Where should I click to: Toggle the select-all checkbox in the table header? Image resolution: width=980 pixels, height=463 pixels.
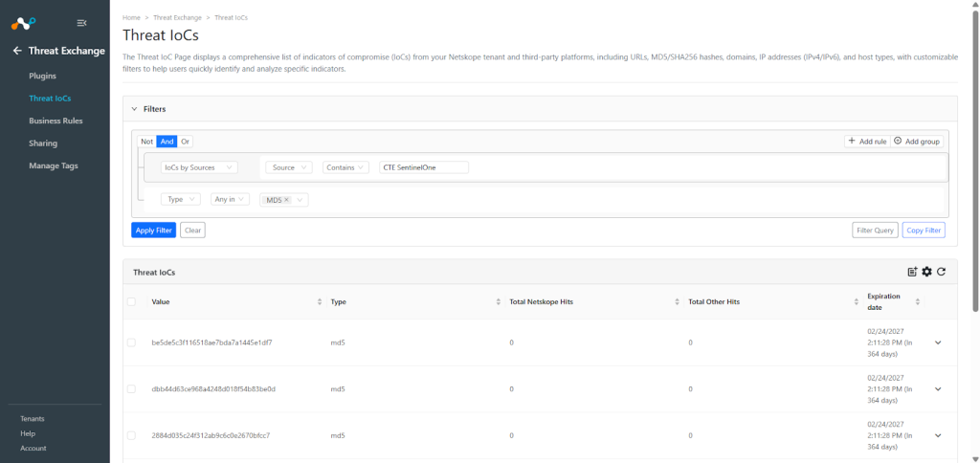131,301
